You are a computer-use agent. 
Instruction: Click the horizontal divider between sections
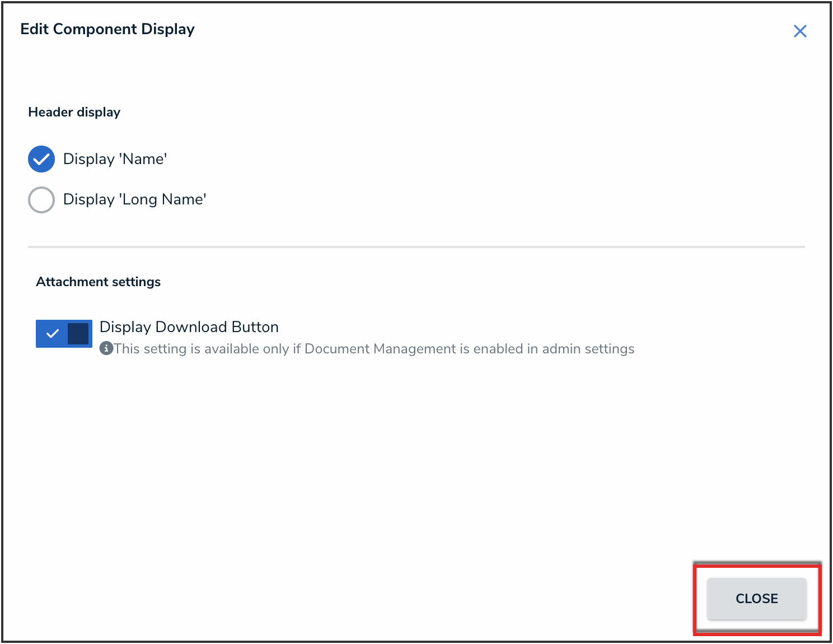click(416, 246)
